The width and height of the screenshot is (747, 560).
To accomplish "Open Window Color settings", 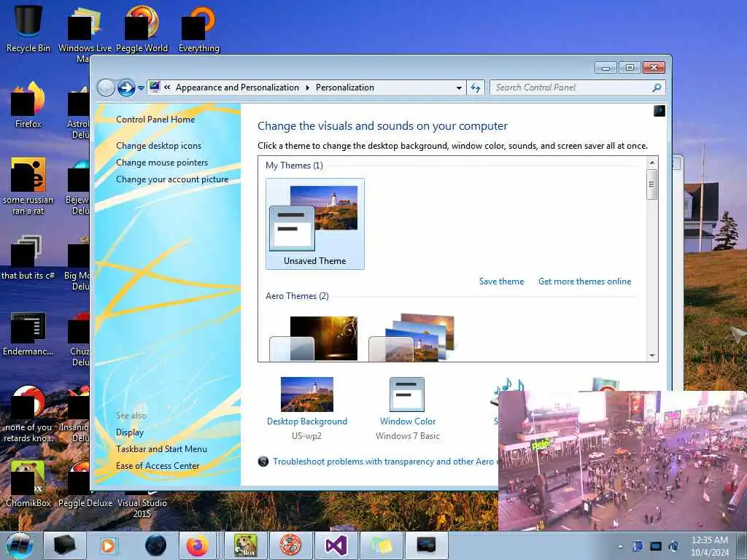I will click(407, 408).
